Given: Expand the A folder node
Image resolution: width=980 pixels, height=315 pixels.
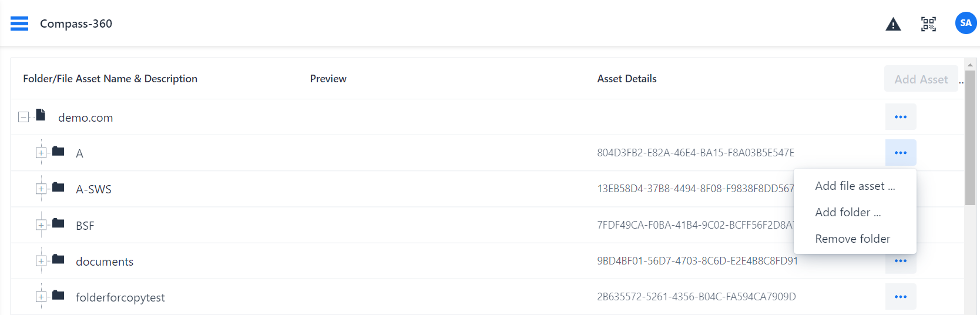Looking at the screenshot, I should coord(41,153).
